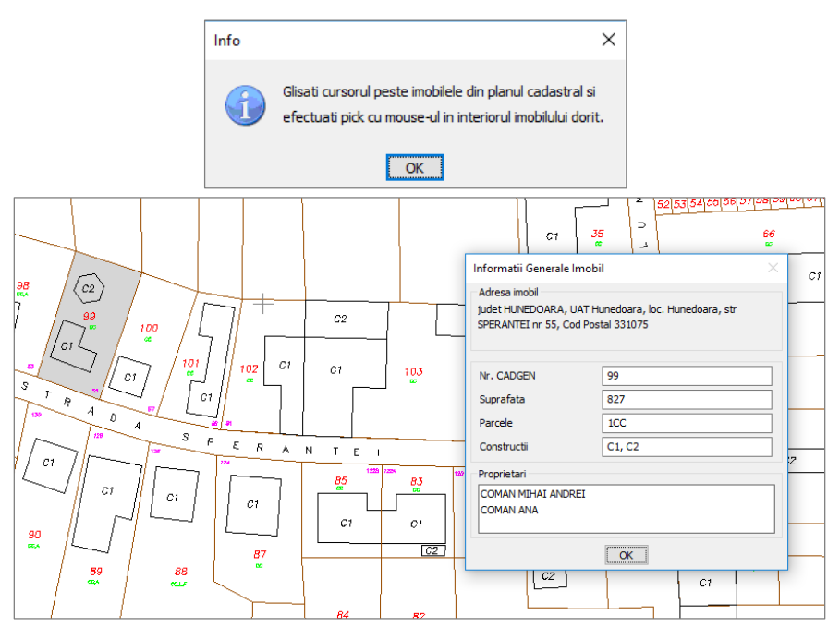840x639 pixels.
Task: Pick parcel number 66 on the cadastral map
Action: click(769, 234)
